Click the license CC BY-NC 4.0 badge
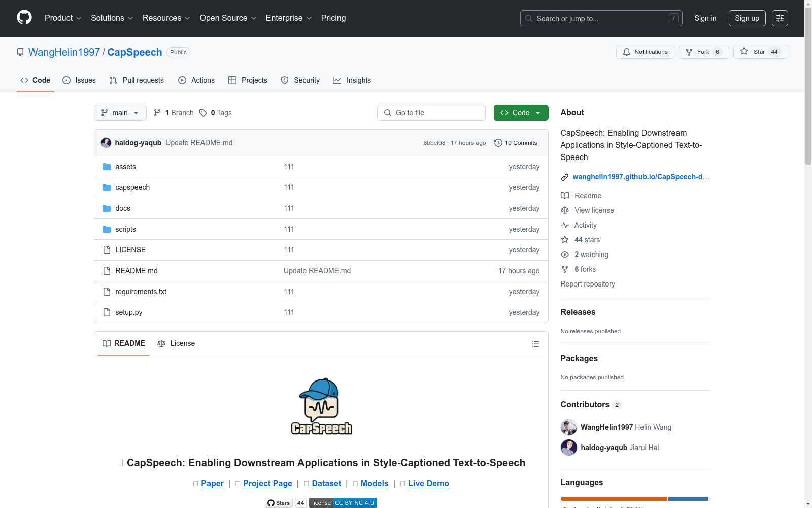This screenshot has height=508, width=812. (343, 503)
